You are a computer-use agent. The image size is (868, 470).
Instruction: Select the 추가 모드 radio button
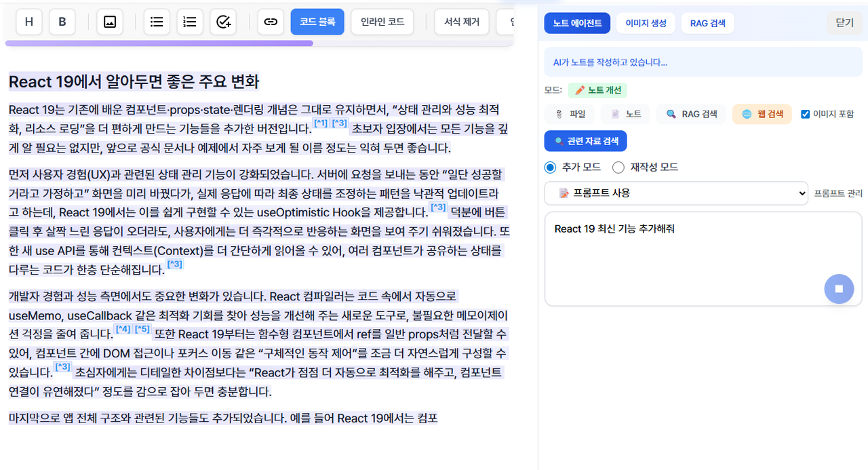click(550, 167)
